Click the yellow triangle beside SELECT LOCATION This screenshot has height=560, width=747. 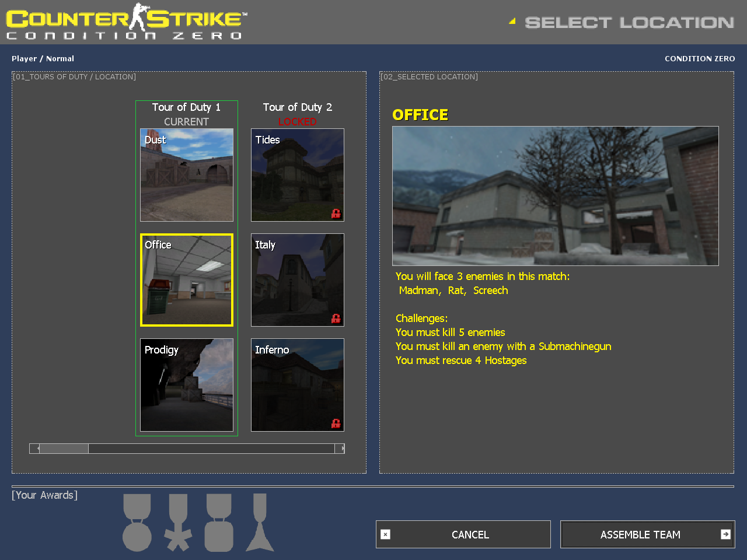click(x=512, y=22)
